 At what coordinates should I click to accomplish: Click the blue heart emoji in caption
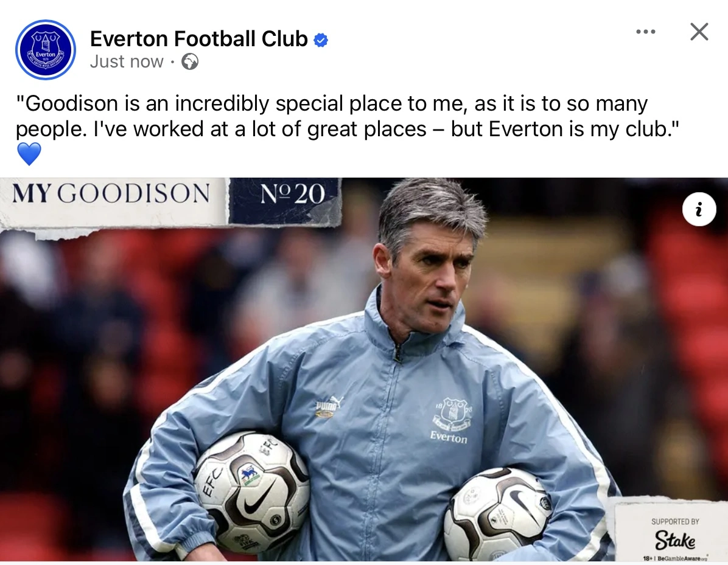click(x=29, y=154)
